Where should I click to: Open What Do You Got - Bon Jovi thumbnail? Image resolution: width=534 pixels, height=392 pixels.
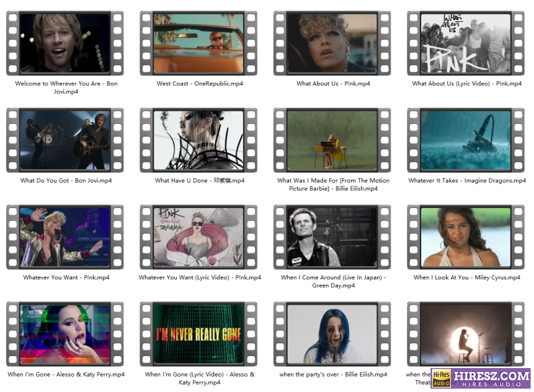point(65,140)
